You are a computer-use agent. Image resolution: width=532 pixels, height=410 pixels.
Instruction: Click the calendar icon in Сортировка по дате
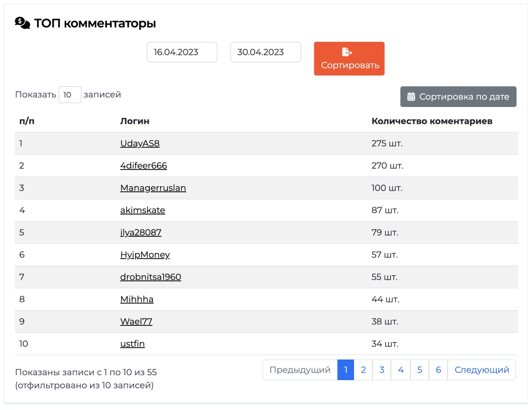411,97
